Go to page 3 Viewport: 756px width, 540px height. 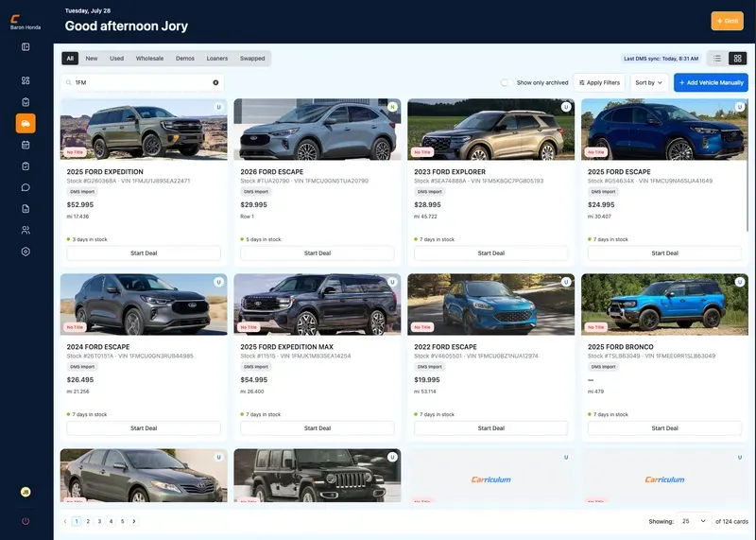click(x=99, y=521)
